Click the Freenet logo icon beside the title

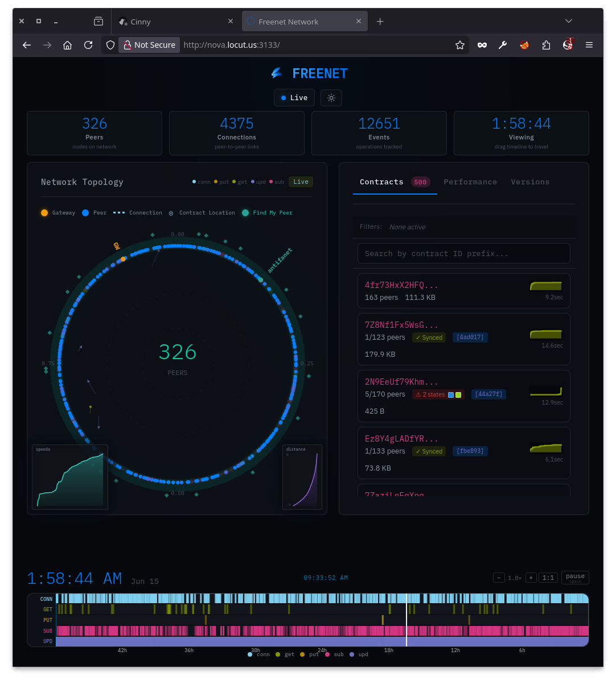point(277,73)
